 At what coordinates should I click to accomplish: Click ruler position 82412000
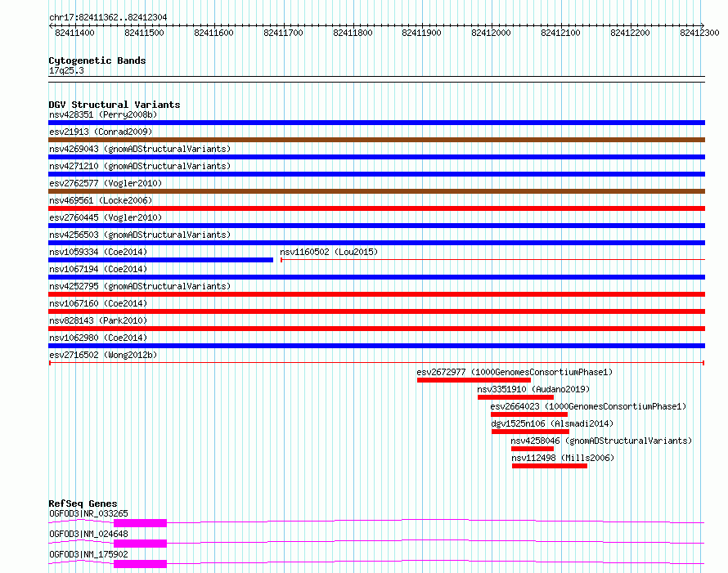click(492, 33)
